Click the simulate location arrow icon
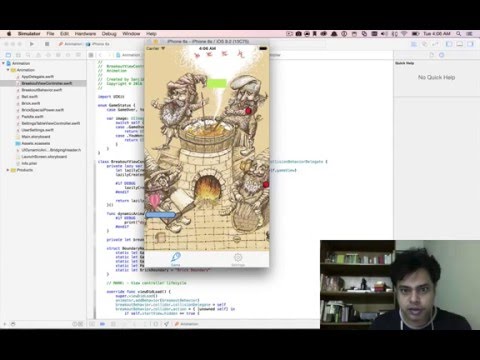 [x=166, y=324]
